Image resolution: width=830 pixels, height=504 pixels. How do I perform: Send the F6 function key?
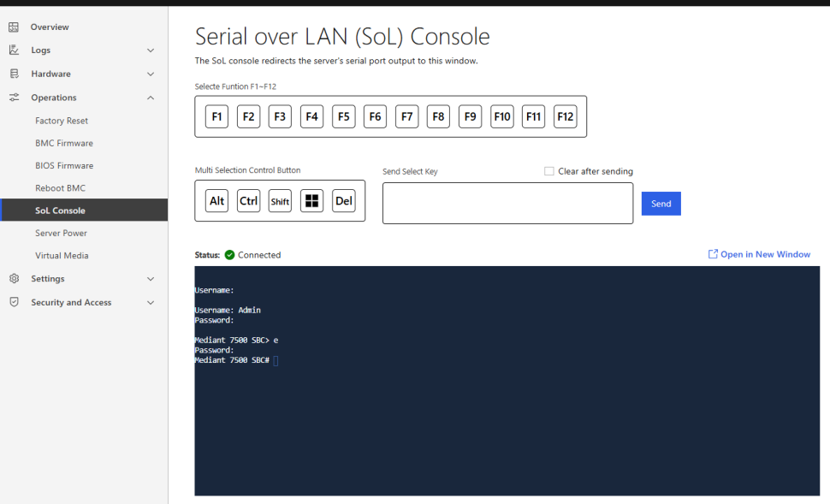(x=376, y=116)
